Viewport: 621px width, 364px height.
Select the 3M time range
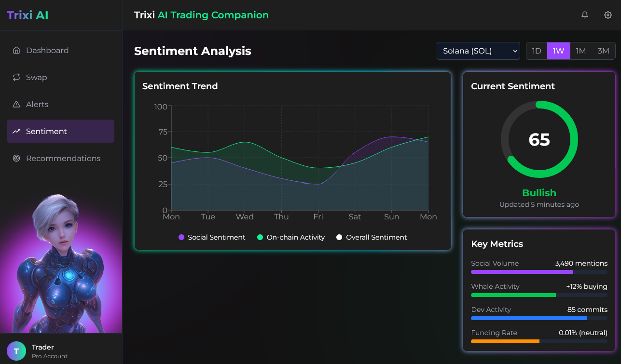(603, 51)
